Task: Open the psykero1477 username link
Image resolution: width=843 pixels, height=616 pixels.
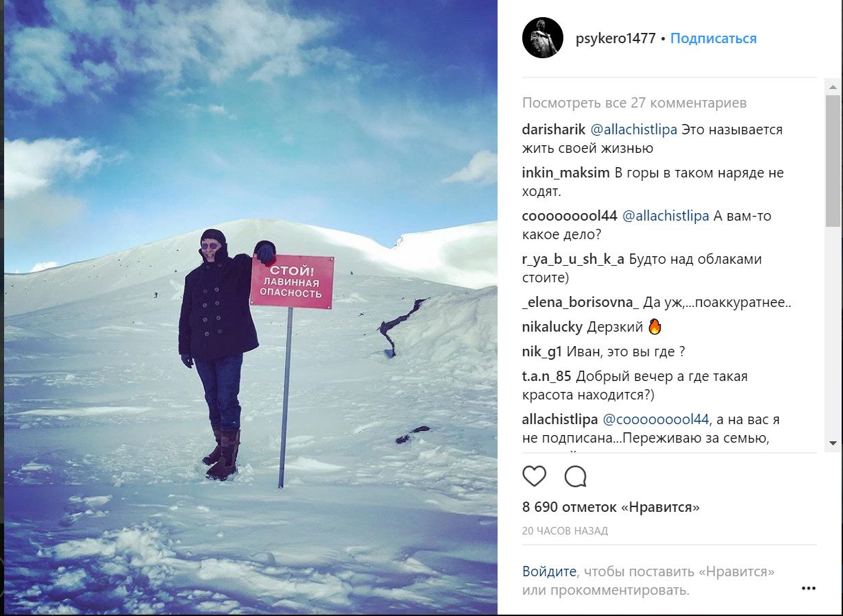Action: pos(616,38)
